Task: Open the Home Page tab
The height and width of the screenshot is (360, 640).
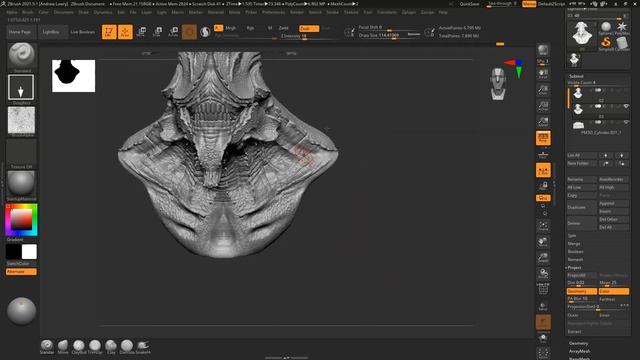Action: coord(21,32)
